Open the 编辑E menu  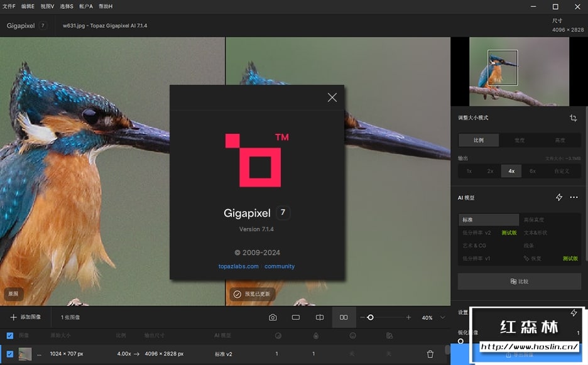28,6
